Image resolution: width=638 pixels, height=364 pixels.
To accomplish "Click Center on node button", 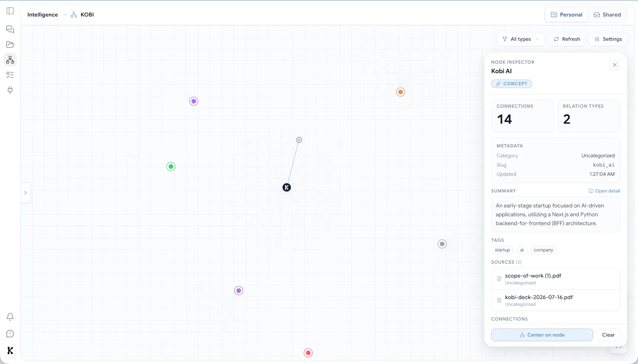I will (x=542, y=335).
